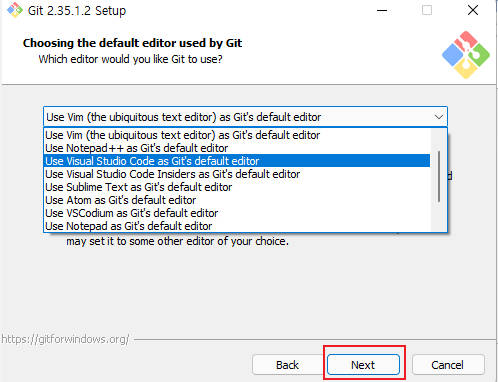Select Vim option in dropdown list

point(237,135)
